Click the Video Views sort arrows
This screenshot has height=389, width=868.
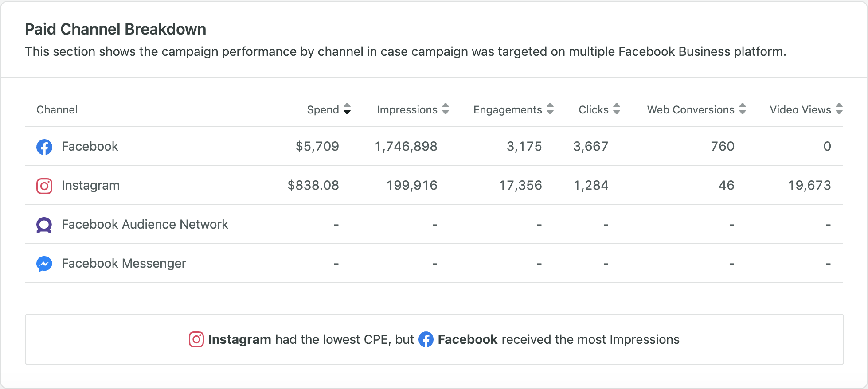pyautogui.click(x=839, y=109)
